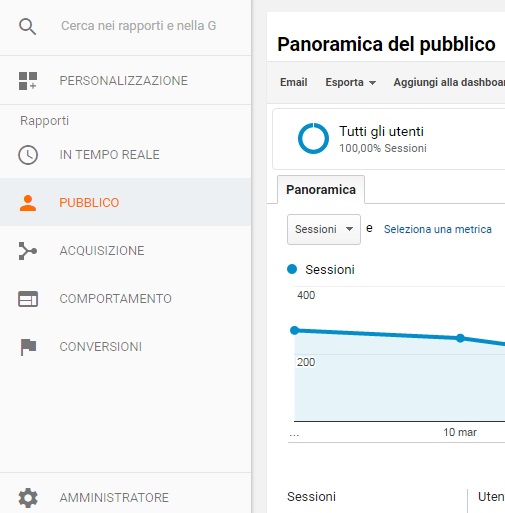Open the CONVERSIONI reports
This screenshot has height=513, width=505.
[101, 347]
